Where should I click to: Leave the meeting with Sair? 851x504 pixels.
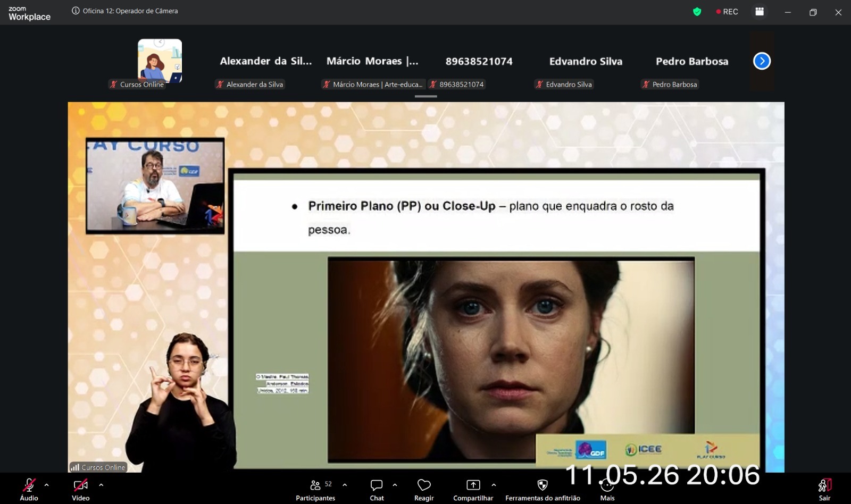pos(824,489)
